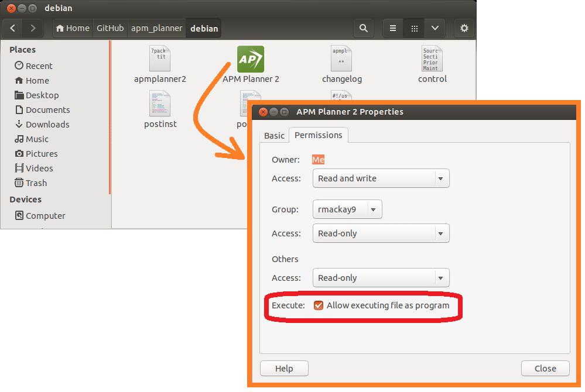
Task: Select the postinst file icon
Action: pyautogui.click(x=160, y=104)
